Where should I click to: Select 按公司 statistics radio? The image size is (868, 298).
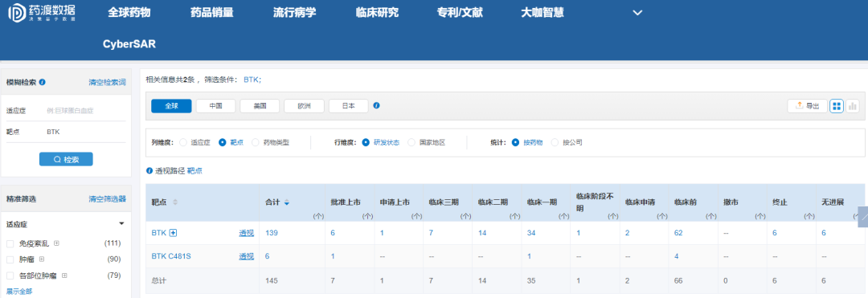coord(555,142)
